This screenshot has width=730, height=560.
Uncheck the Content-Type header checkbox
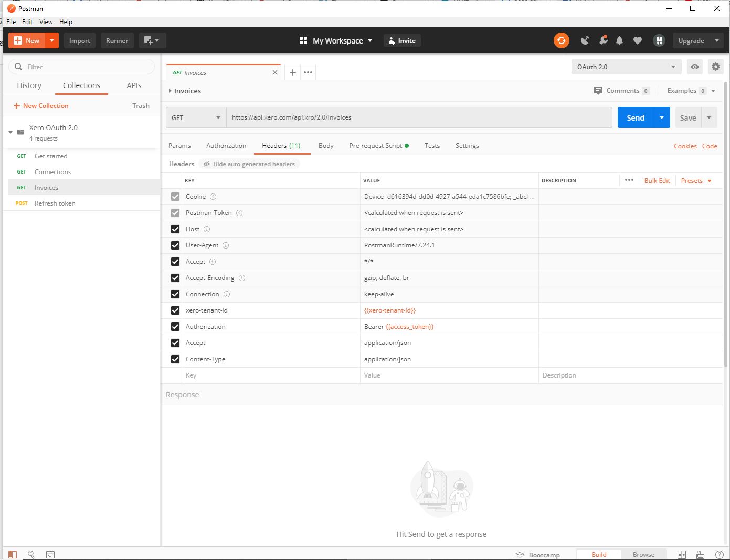coord(175,359)
